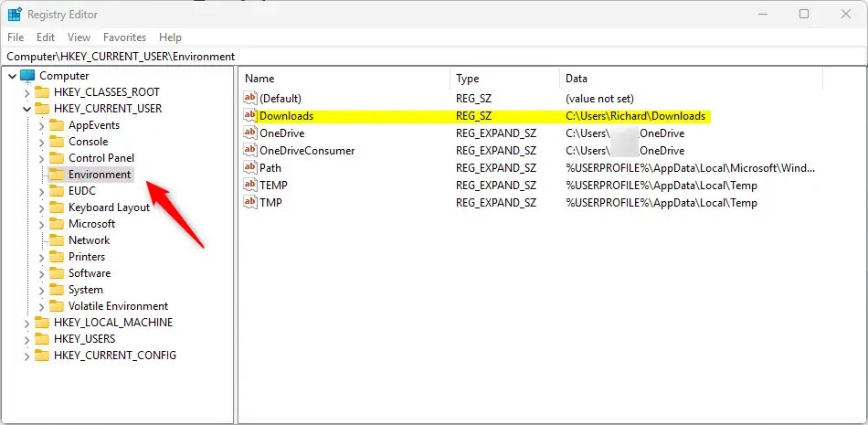Screen dimensions: 868x425
Task: Open the Favorites menu
Action: (x=124, y=37)
